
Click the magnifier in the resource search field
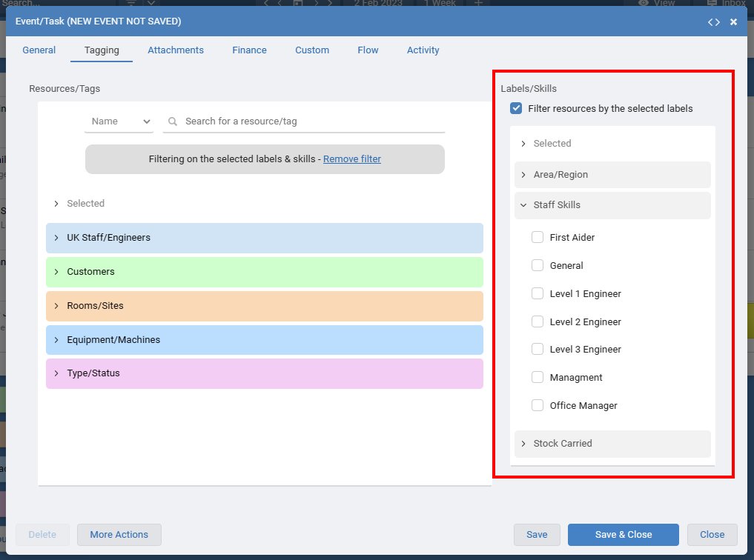click(171, 122)
